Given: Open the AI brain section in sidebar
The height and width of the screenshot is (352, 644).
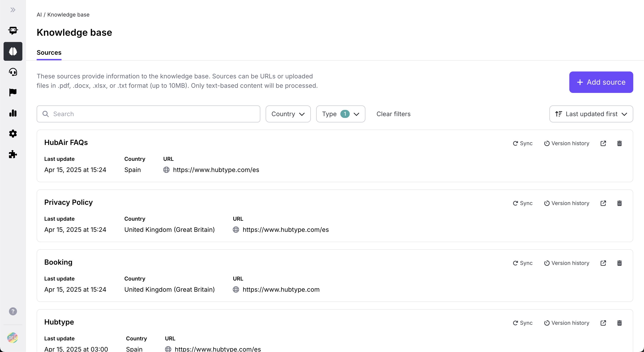Looking at the screenshot, I should [x=13, y=51].
